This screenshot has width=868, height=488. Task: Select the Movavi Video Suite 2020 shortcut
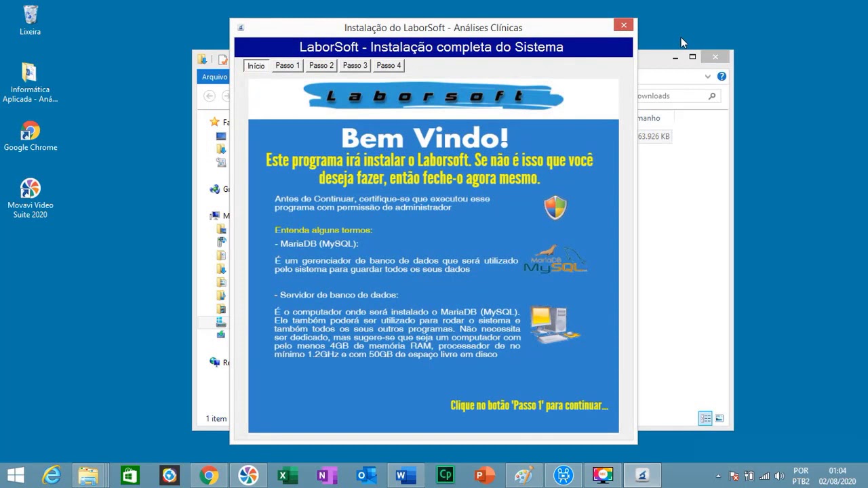[x=31, y=198]
